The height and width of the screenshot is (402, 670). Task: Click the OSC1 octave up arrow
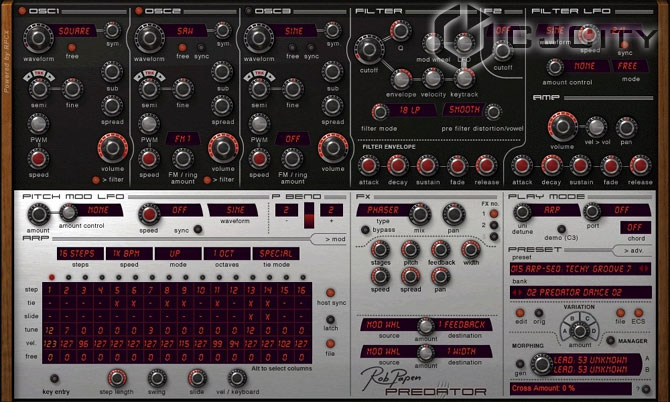click(50, 77)
